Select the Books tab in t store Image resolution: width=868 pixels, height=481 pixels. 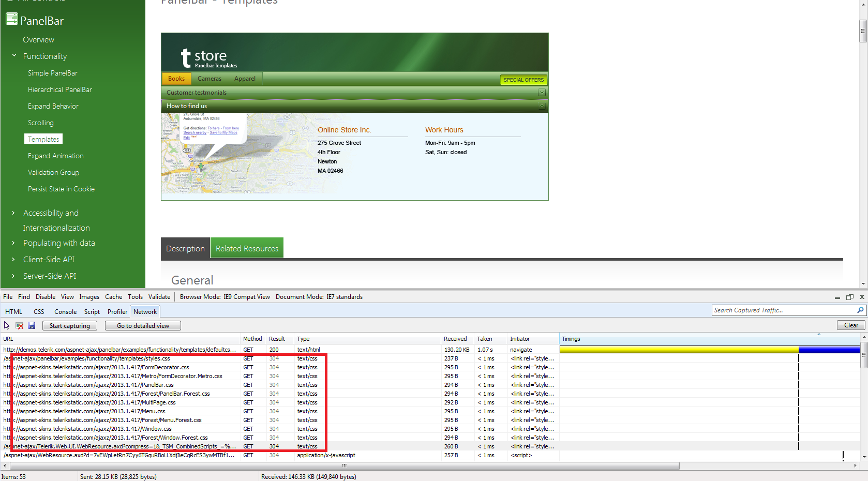click(176, 79)
